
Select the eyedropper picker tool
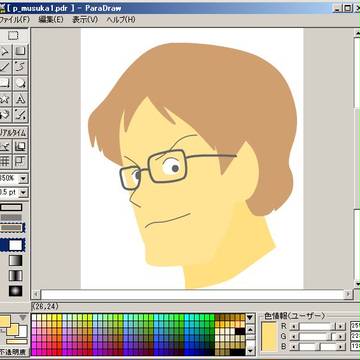21,115
